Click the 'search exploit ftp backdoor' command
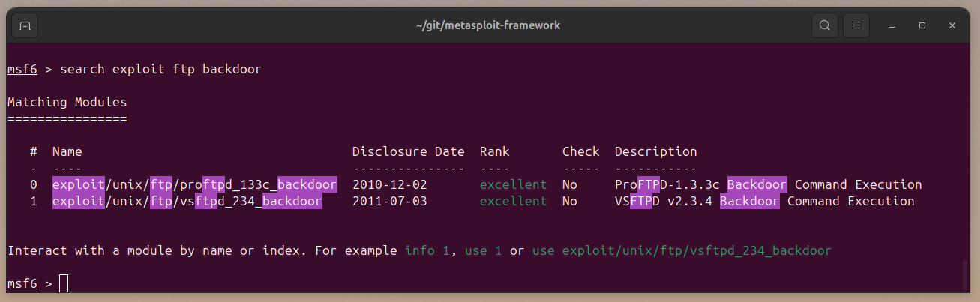This screenshot has width=980, height=302. [161, 69]
